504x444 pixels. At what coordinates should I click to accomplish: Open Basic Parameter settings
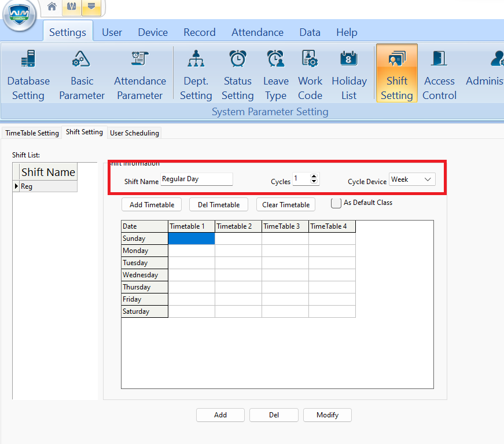(82, 75)
